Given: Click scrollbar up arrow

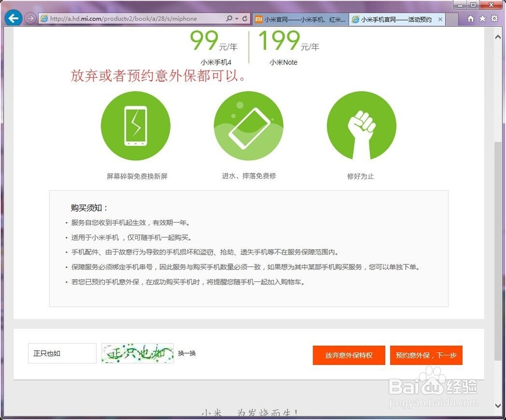Looking at the screenshot, I should [x=498, y=37].
